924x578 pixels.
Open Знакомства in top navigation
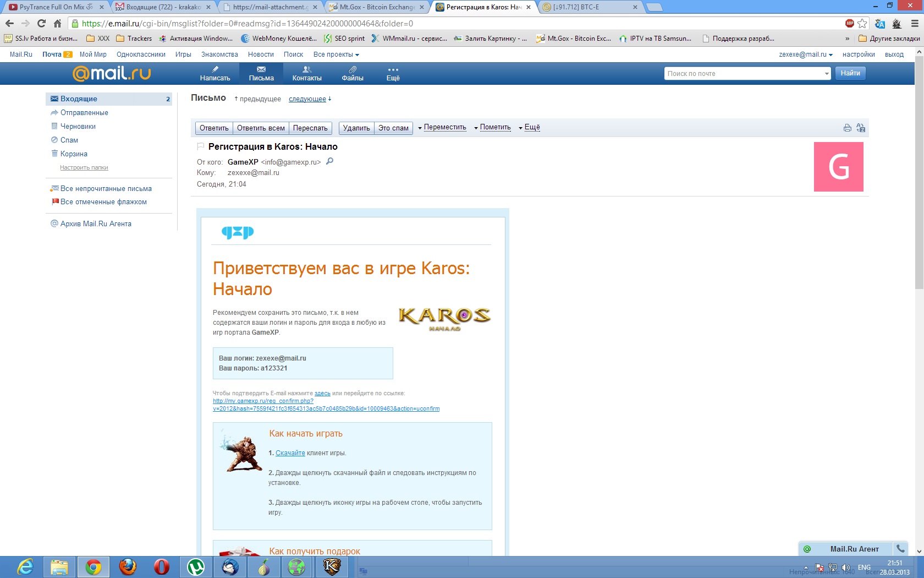pyautogui.click(x=219, y=54)
